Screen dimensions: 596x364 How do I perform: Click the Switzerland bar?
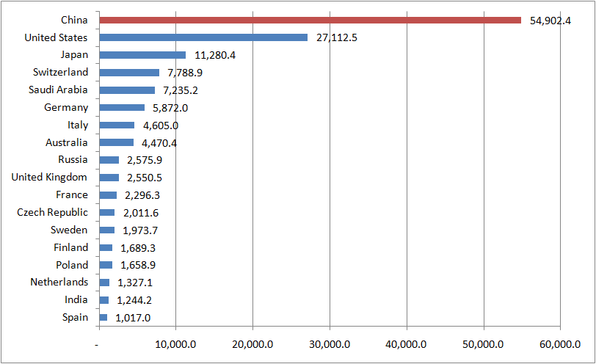(129, 73)
